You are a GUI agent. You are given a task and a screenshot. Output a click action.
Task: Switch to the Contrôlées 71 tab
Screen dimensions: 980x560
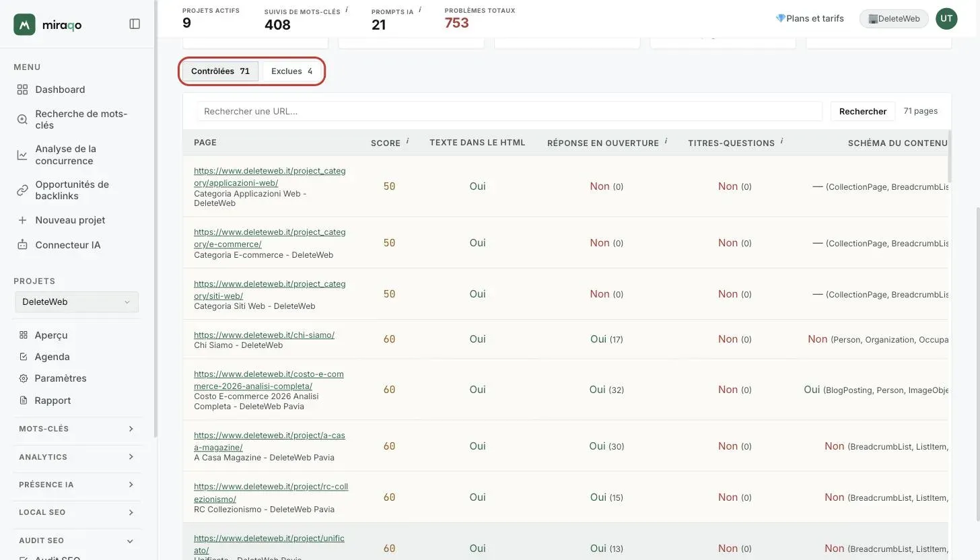pos(220,71)
